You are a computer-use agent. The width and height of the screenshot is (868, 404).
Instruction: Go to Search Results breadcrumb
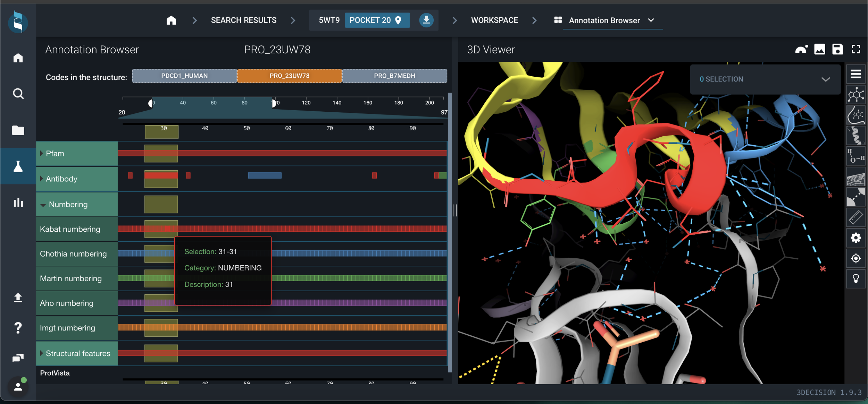(x=244, y=20)
